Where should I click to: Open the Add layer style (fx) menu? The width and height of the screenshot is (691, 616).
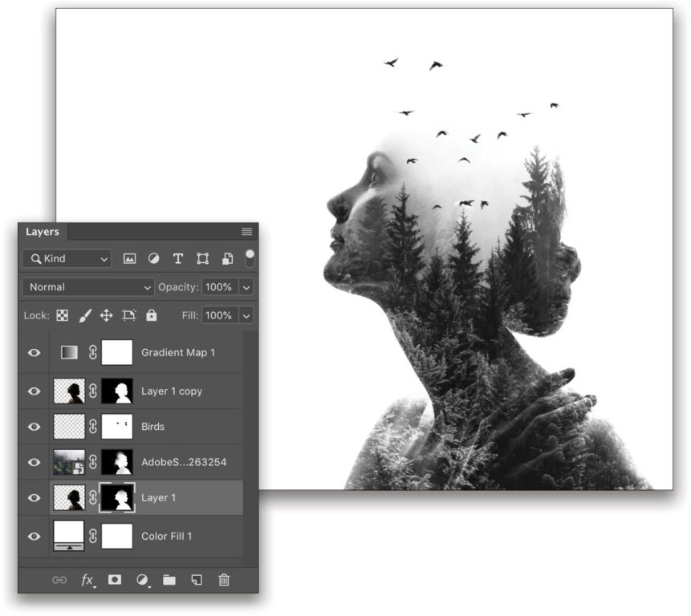coord(87,578)
